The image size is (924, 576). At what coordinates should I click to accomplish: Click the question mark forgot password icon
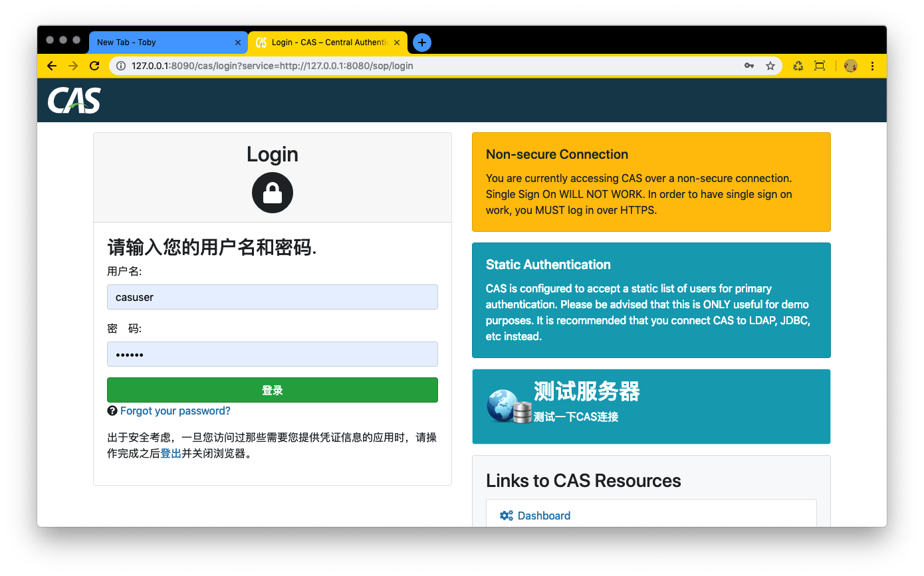111,411
